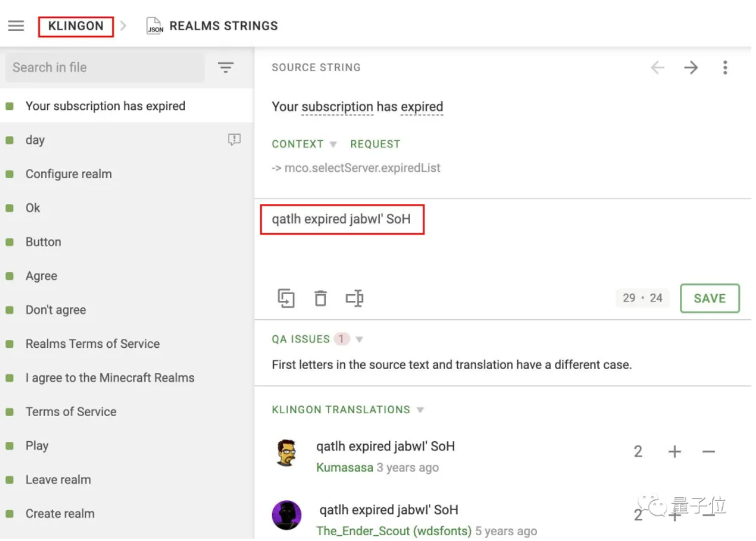Open the three-dot more options menu
This screenshot has width=756, height=541.
click(x=725, y=68)
